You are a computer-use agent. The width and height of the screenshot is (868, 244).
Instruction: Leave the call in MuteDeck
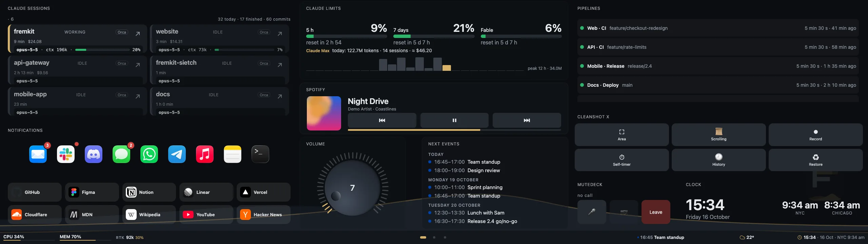tap(656, 212)
